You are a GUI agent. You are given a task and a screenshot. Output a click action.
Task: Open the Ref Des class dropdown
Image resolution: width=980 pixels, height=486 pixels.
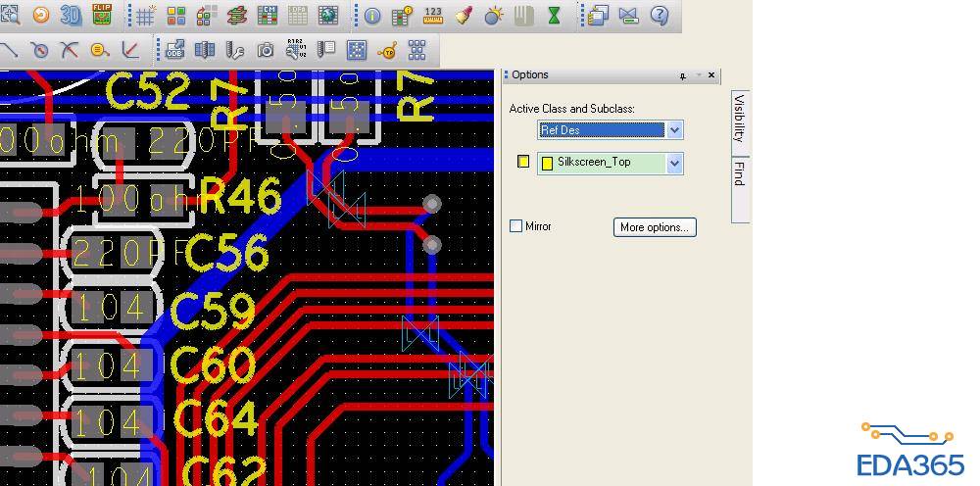(x=674, y=130)
